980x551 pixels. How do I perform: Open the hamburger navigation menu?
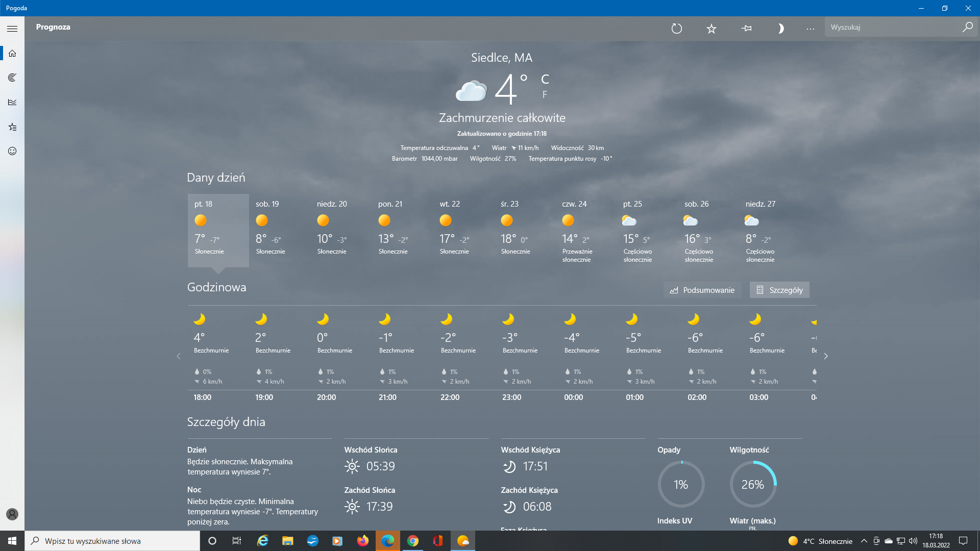click(x=12, y=29)
